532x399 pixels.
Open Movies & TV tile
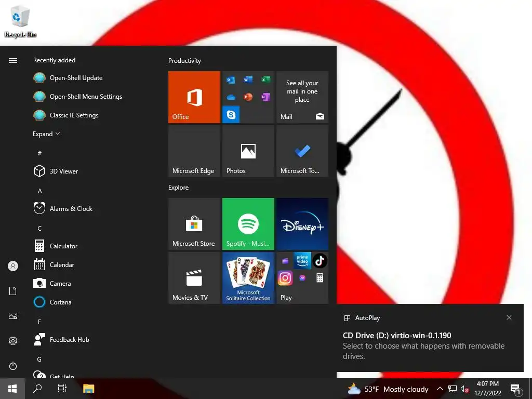click(194, 278)
